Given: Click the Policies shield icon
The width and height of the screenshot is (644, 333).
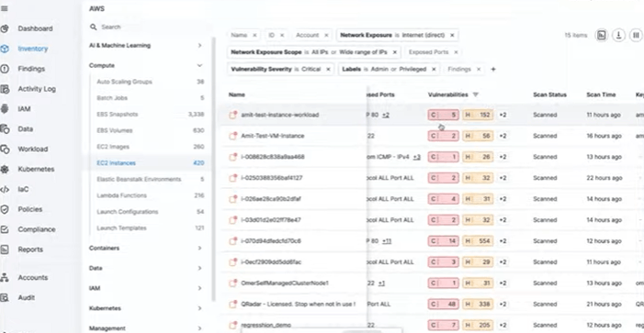Looking at the screenshot, I should (5, 209).
